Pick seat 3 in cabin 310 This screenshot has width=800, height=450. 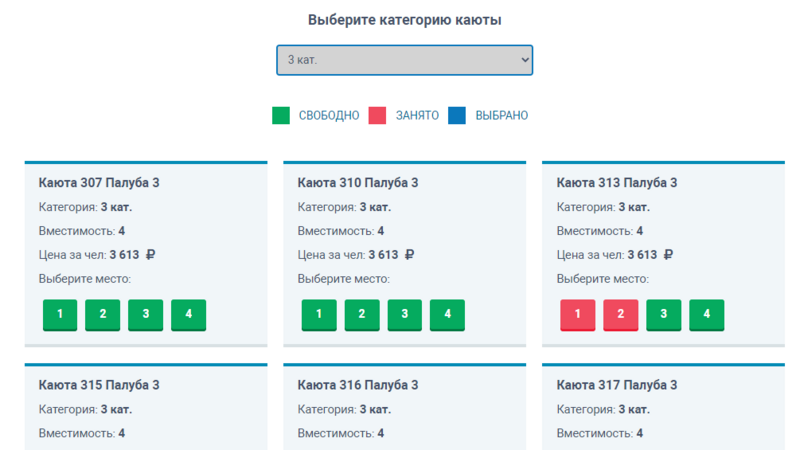pyautogui.click(x=405, y=315)
